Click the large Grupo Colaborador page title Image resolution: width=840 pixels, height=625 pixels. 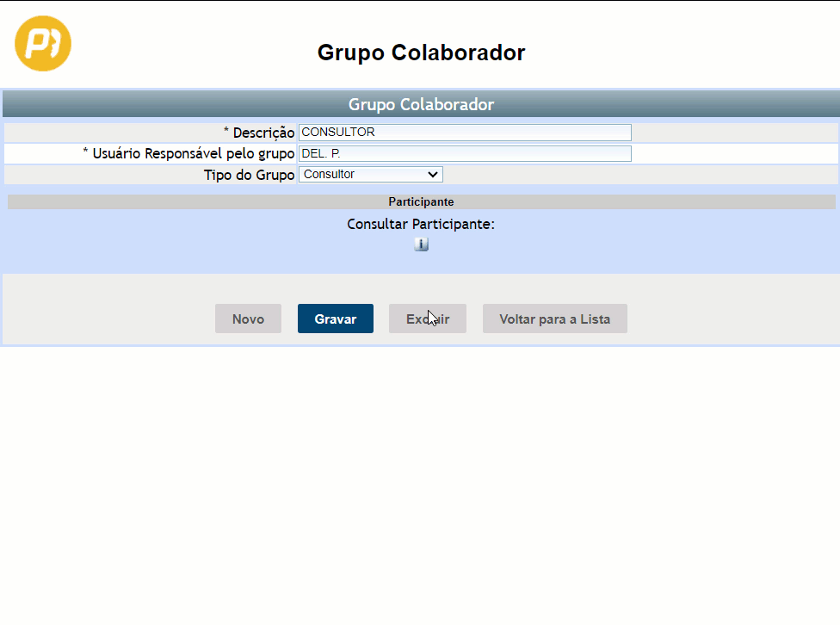(x=421, y=53)
